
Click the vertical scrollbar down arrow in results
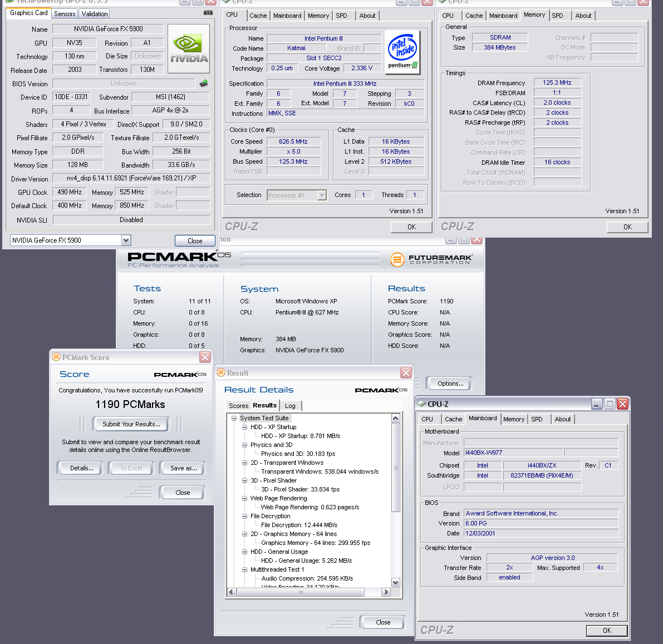tap(396, 582)
